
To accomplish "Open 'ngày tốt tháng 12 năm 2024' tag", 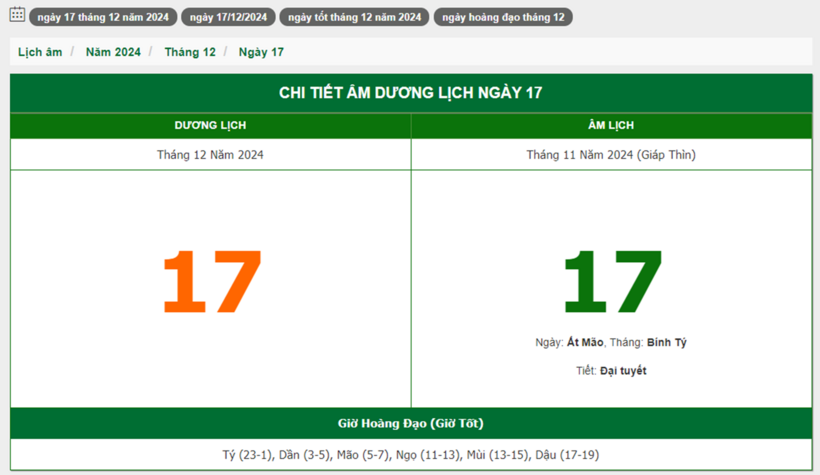I will tap(354, 18).
